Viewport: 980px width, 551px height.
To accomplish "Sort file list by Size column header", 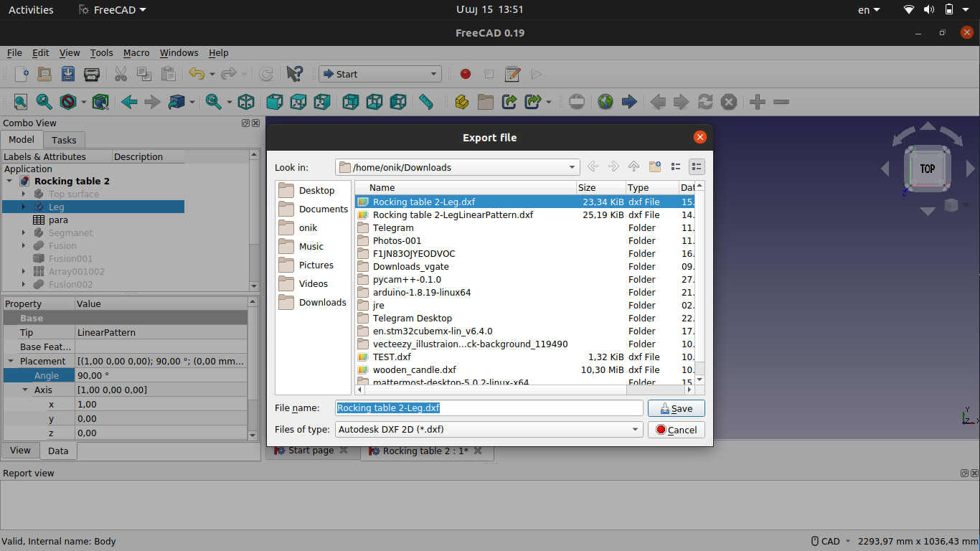I will click(600, 187).
